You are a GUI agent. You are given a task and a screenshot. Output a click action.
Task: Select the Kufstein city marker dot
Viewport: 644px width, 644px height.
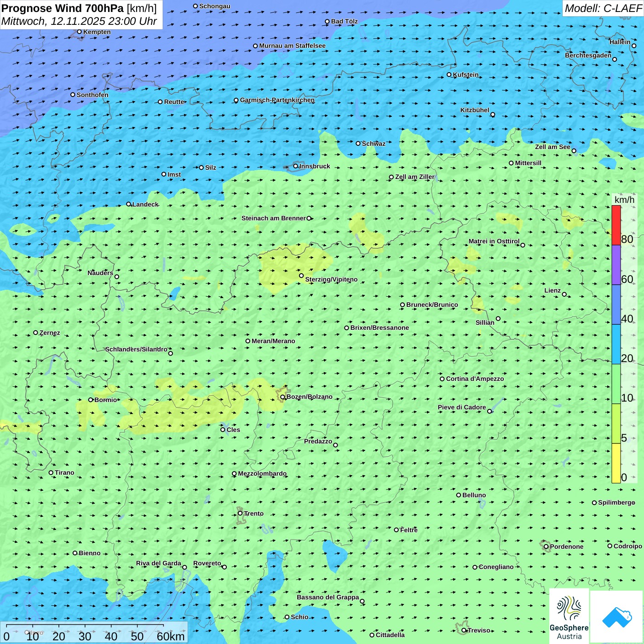tap(449, 75)
